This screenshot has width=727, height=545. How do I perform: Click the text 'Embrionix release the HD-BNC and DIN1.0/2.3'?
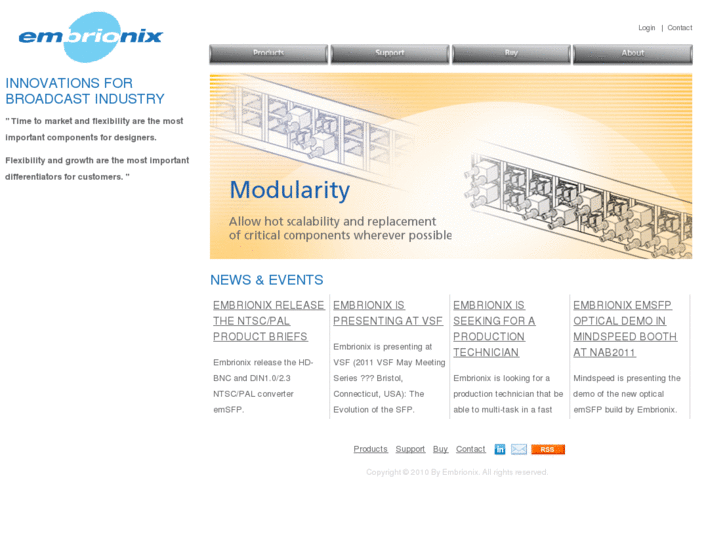(263, 370)
